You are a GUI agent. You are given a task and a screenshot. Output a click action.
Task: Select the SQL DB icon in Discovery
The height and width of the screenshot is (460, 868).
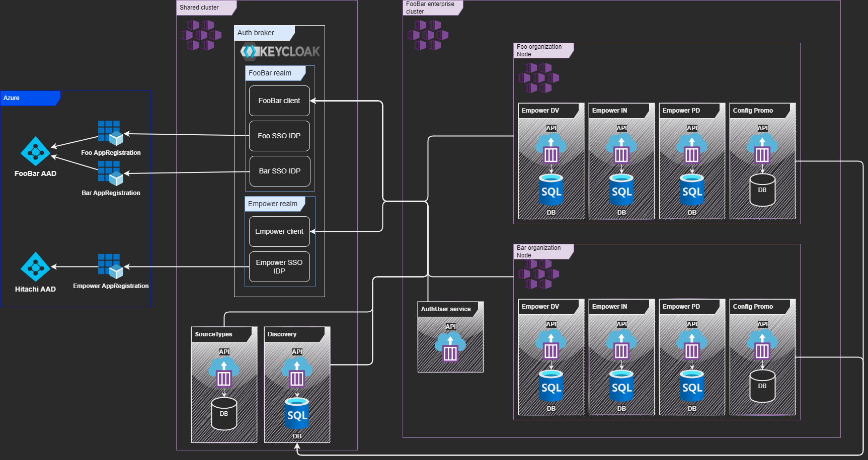point(297,413)
